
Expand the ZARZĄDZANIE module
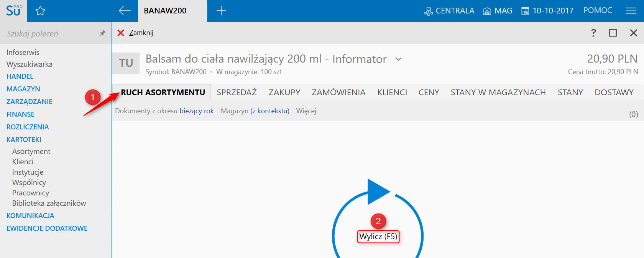click(29, 102)
